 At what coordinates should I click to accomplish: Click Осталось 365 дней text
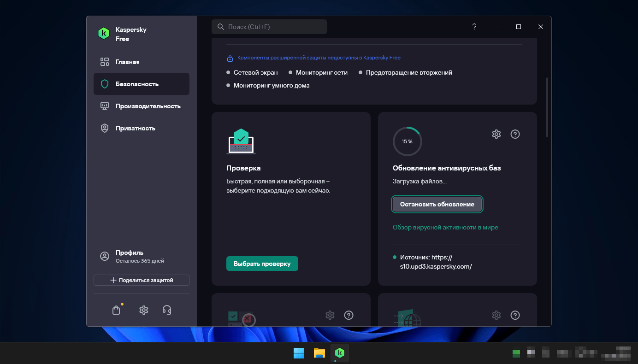point(140,261)
